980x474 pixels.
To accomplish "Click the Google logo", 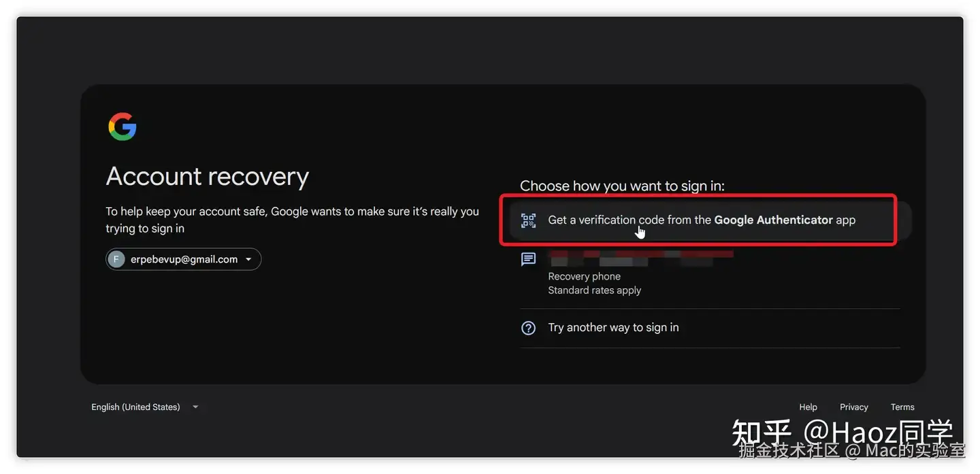I will click(122, 126).
